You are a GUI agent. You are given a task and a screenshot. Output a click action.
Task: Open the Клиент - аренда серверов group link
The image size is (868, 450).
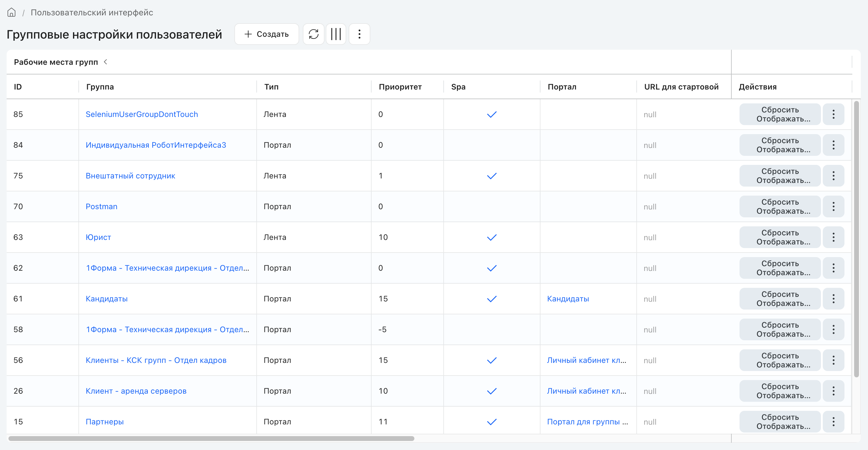[x=136, y=391]
